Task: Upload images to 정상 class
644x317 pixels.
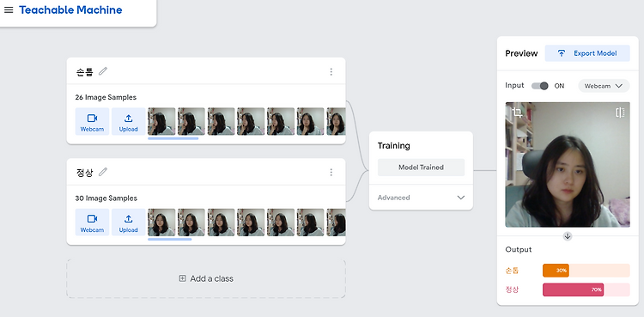Action: (128, 223)
